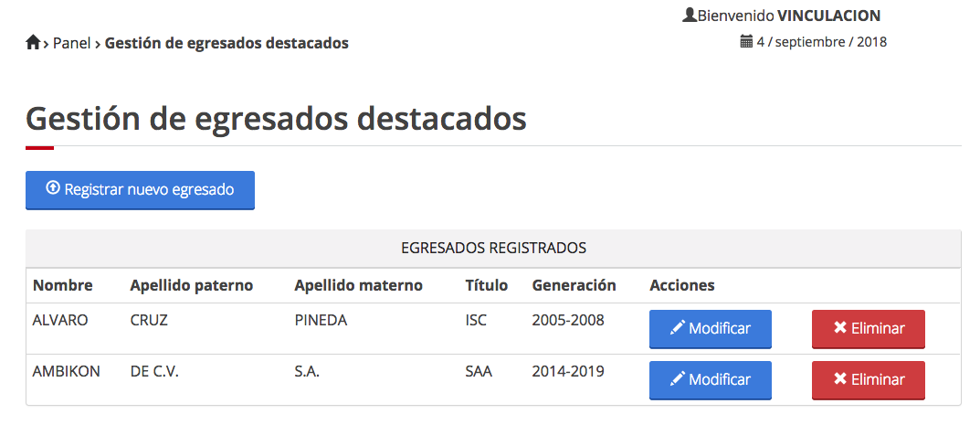The width and height of the screenshot is (980, 425).
Task: Click the user profile icon
Action: click(690, 16)
